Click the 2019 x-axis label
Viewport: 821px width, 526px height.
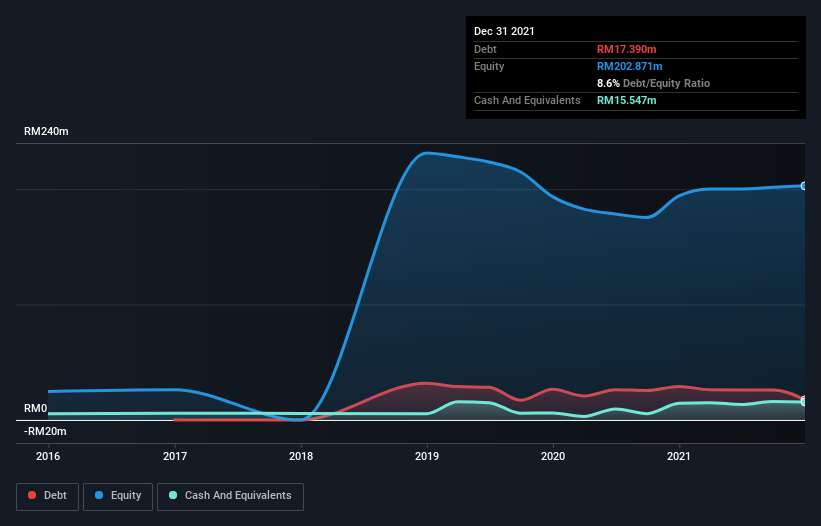click(427, 456)
